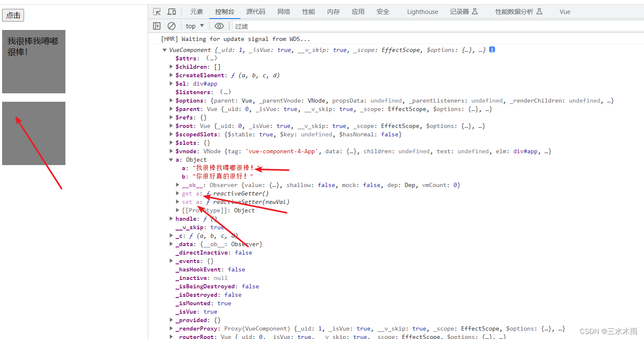Toggle the device toolbar icon

171,11
